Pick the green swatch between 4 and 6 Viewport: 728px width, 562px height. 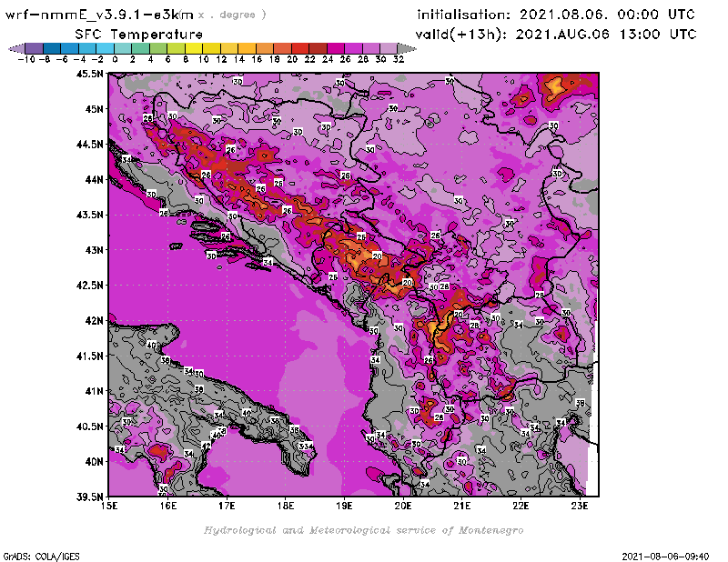(x=158, y=48)
